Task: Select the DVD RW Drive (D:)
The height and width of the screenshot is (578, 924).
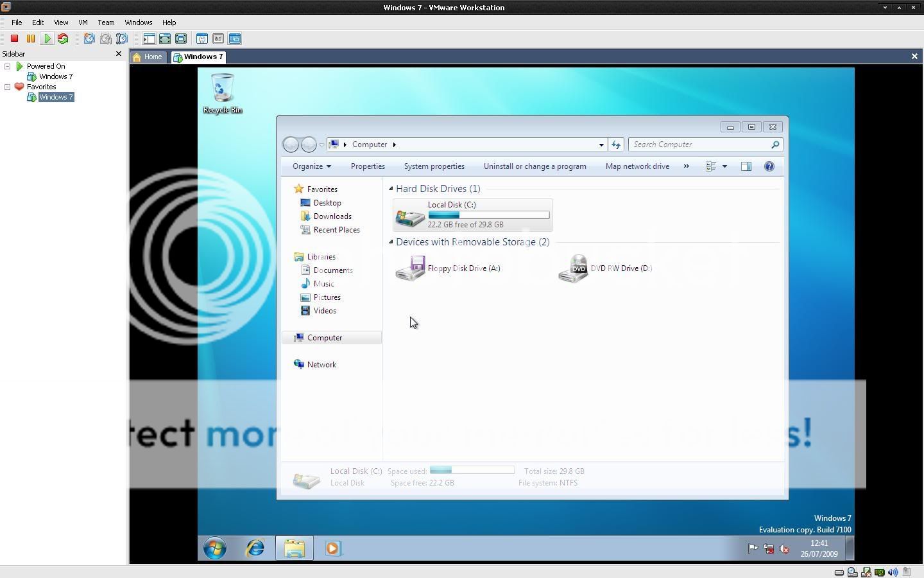Action: click(605, 268)
